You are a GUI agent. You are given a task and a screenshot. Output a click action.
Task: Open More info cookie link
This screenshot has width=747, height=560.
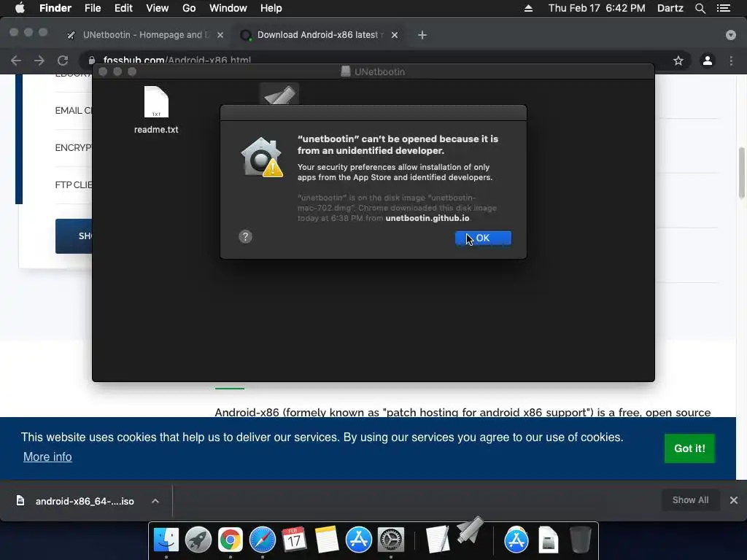pos(47,456)
